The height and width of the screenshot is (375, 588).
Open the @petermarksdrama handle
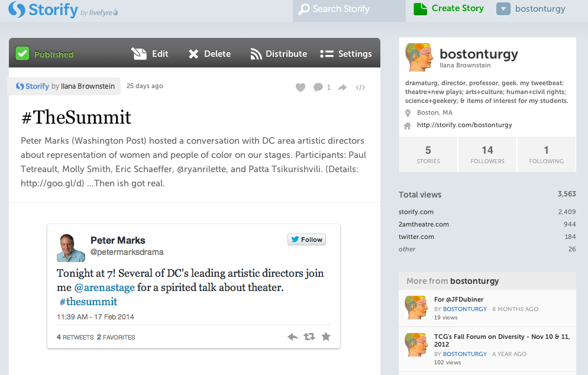click(x=127, y=252)
